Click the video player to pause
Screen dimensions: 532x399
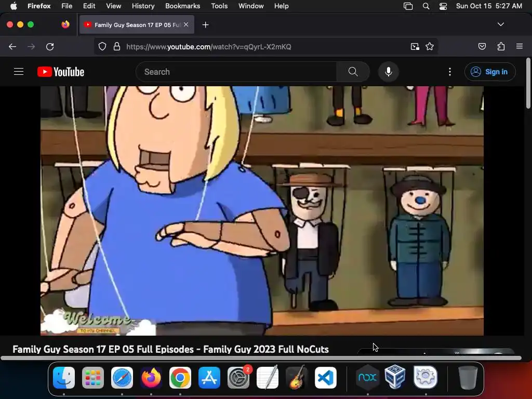262,210
